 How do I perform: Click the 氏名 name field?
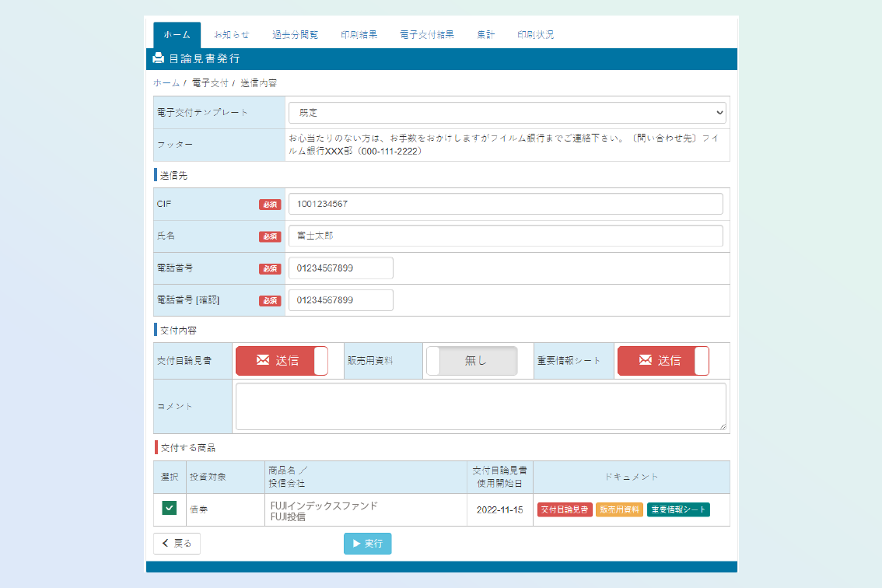point(506,236)
